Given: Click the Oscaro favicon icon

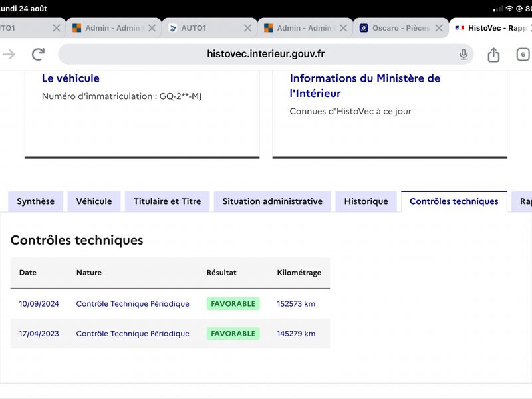Looking at the screenshot, I should pyautogui.click(x=364, y=28).
